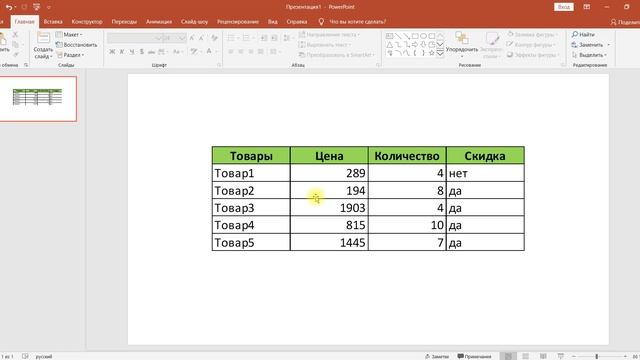Image resolution: width=640 pixels, height=360 pixels.
Task: Select the Star shape in shapes gallery
Action: coord(431,53)
